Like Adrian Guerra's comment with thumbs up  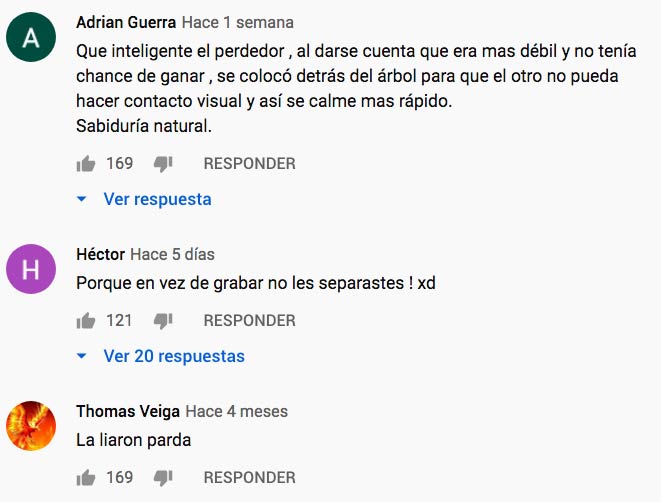pos(86,164)
